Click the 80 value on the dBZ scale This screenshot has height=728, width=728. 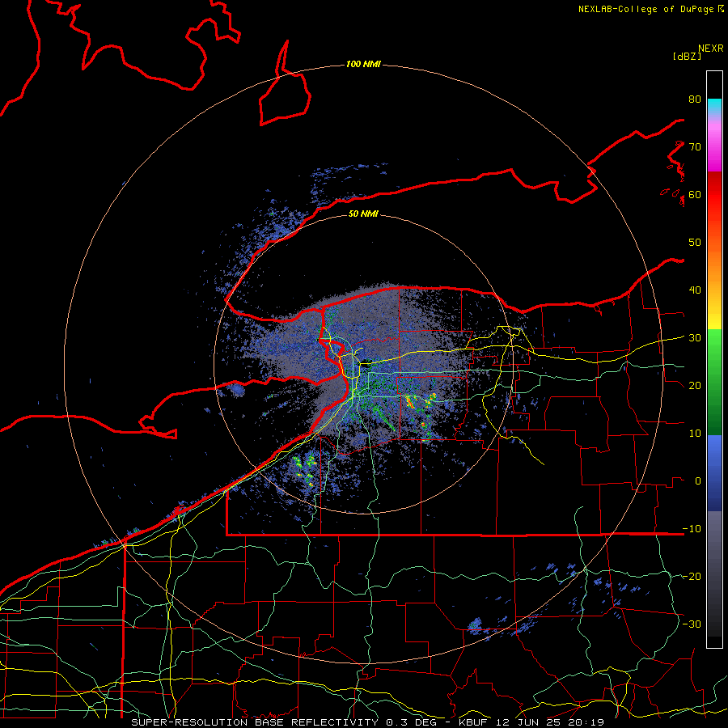(x=695, y=99)
